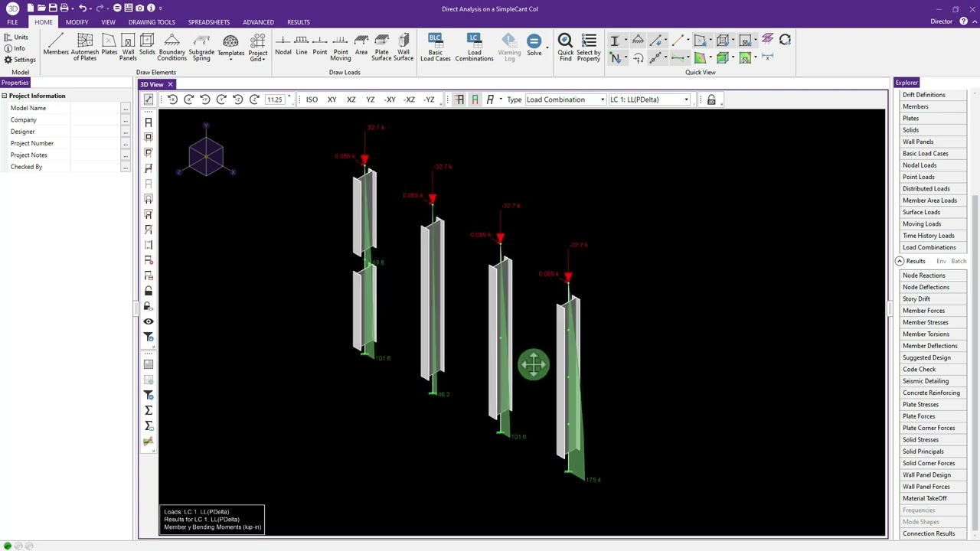
Task: Toggle member labels I-beam in Quick View
Action: pyautogui.click(x=615, y=40)
